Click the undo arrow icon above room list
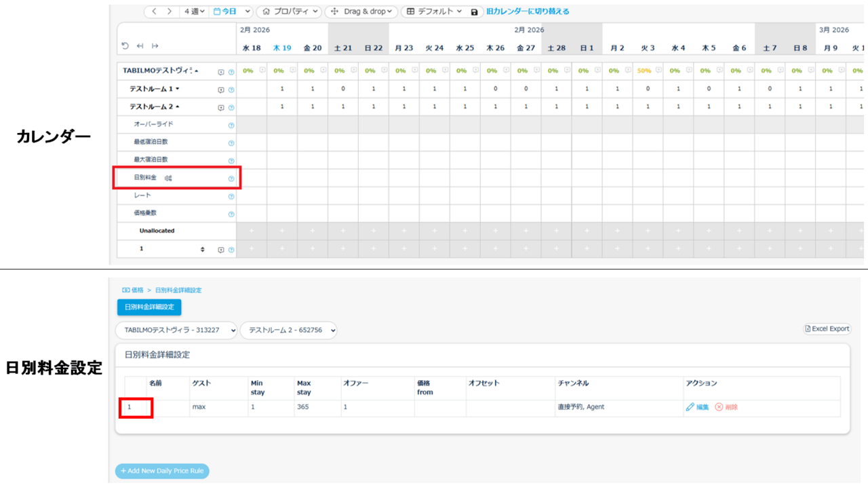This screenshot has width=868, height=488. click(125, 46)
